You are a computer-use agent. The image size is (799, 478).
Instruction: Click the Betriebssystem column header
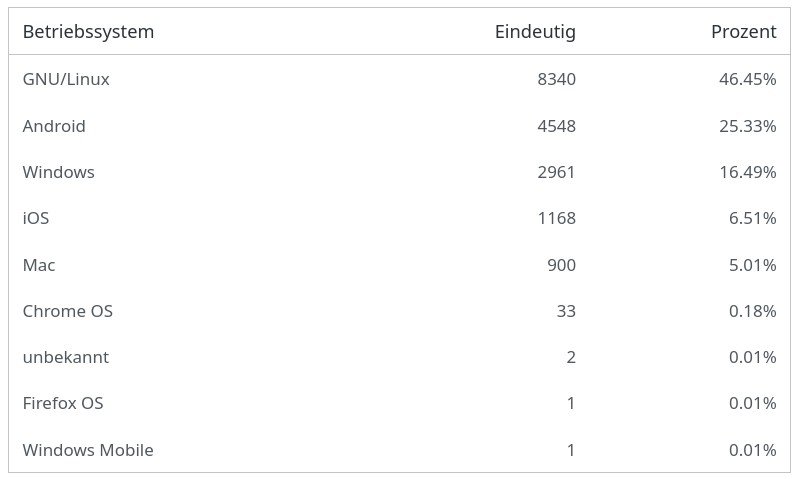pos(88,32)
